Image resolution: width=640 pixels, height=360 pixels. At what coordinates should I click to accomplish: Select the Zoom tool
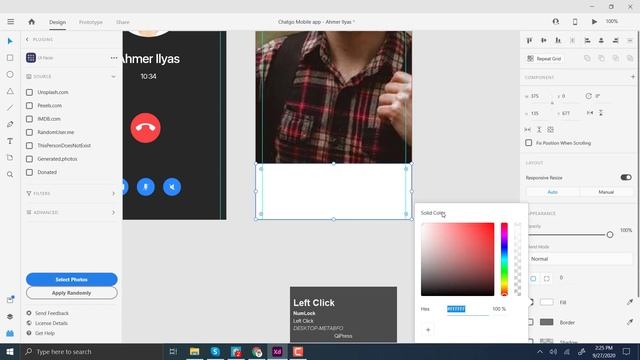tap(10, 174)
